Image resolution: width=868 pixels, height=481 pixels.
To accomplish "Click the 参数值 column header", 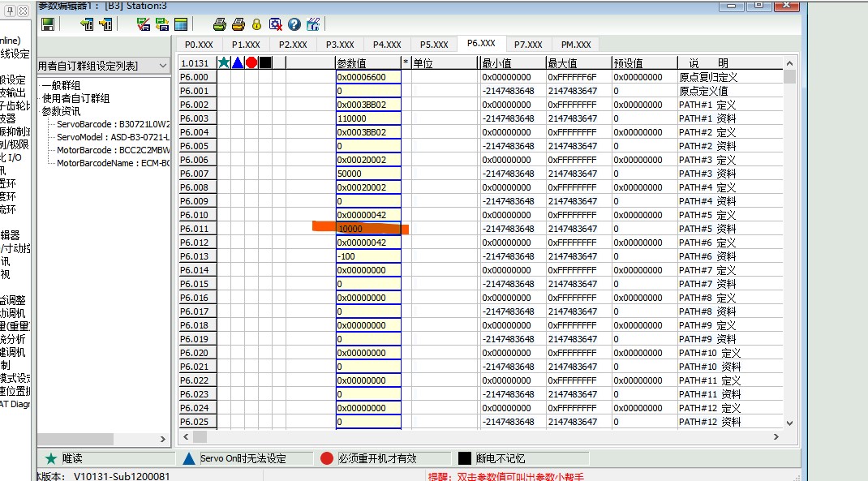I will click(367, 62).
